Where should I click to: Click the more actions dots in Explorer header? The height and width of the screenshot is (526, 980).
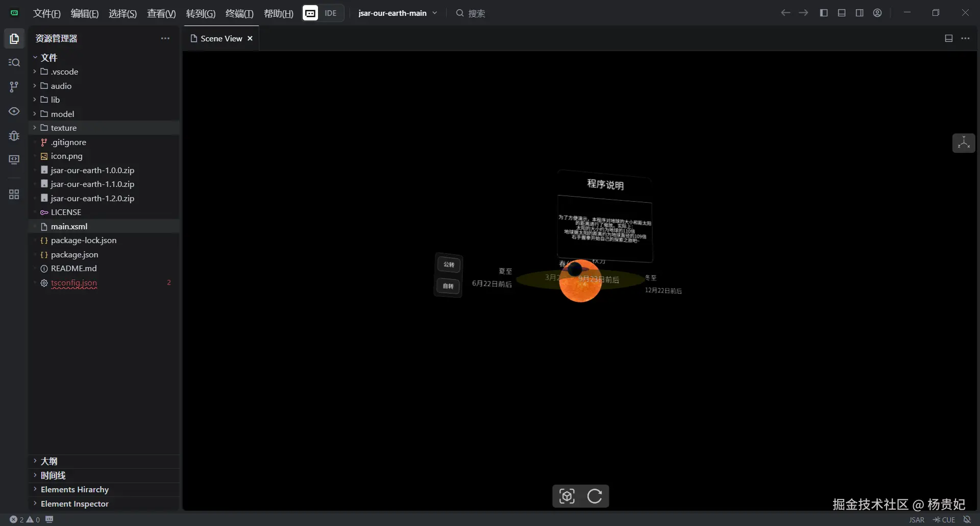tap(165, 38)
